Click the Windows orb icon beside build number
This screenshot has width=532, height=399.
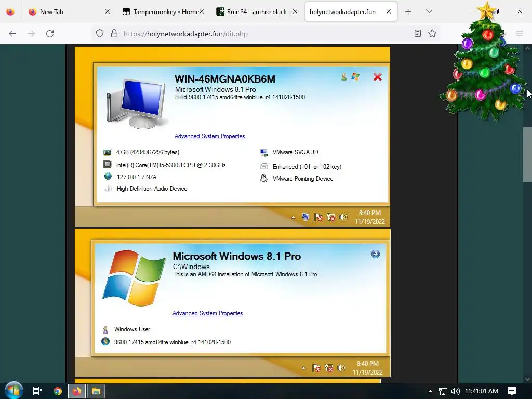(105, 342)
